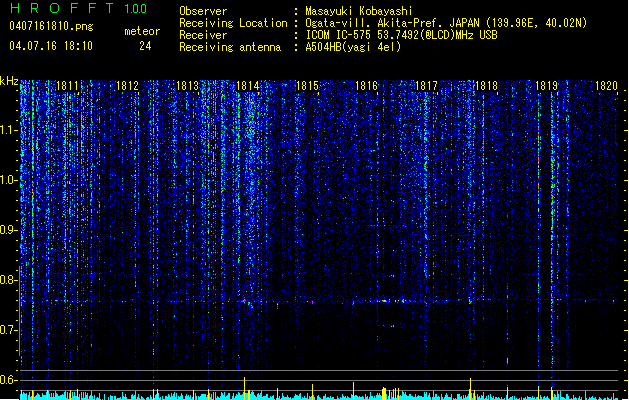Click observer name Masayuki Kobayashi
Viewport: 629px width, 400px height.
359,11
